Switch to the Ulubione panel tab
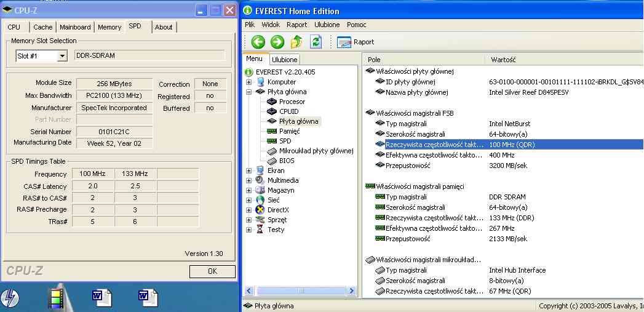The image size is (644, 312). tap(285, 60)
